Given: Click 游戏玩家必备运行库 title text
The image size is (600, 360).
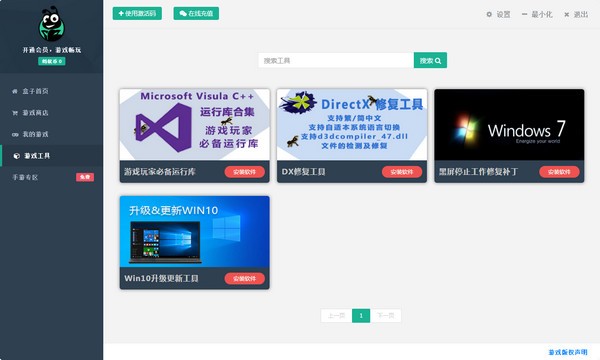Looking at the screenshot, I should coord(160,172).
